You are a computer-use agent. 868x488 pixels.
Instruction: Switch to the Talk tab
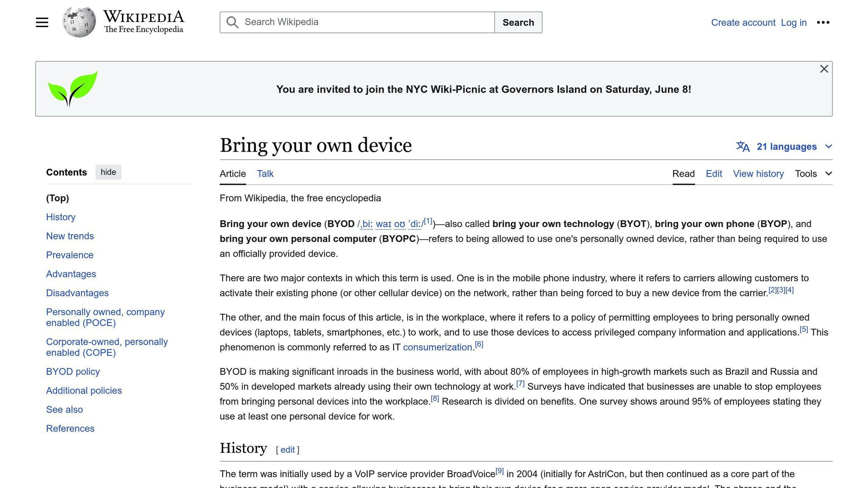point(265,174)
